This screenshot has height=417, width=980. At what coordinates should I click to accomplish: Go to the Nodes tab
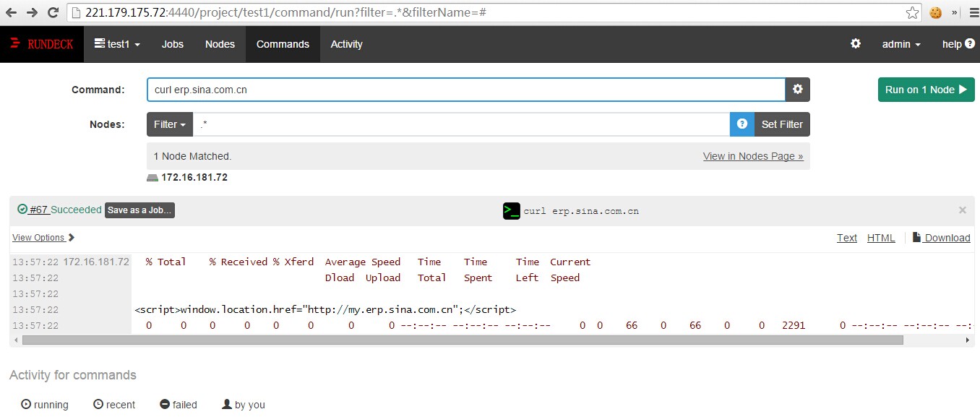(220, 44)
